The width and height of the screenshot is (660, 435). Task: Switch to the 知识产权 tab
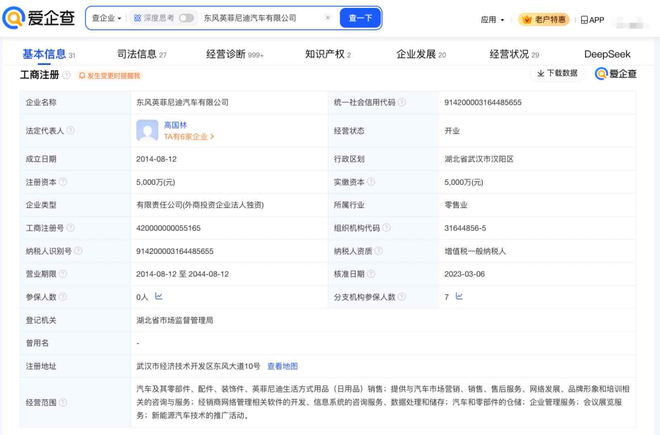click(328, 54)
